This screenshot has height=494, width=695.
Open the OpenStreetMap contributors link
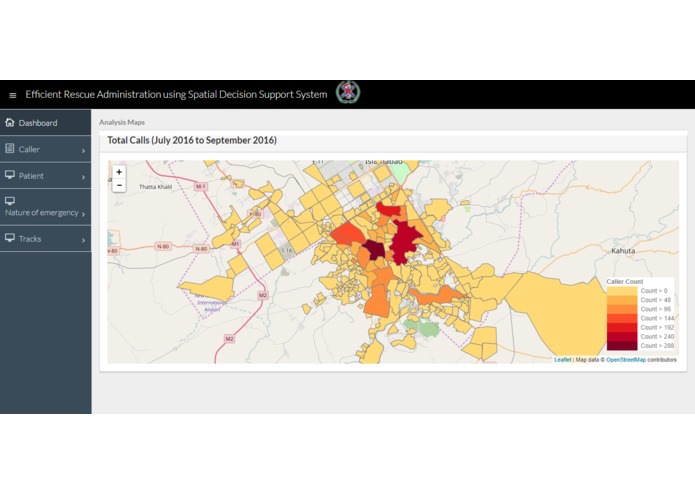625,360
